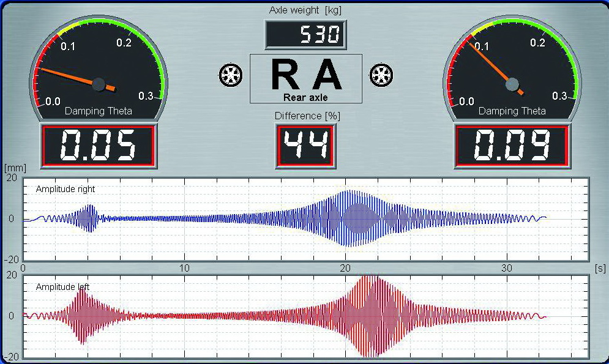Image resolution: width=609 pixels, height=364 pixels.
Task: Select the axle weight display showing 530
Action: tap(305, 35)
